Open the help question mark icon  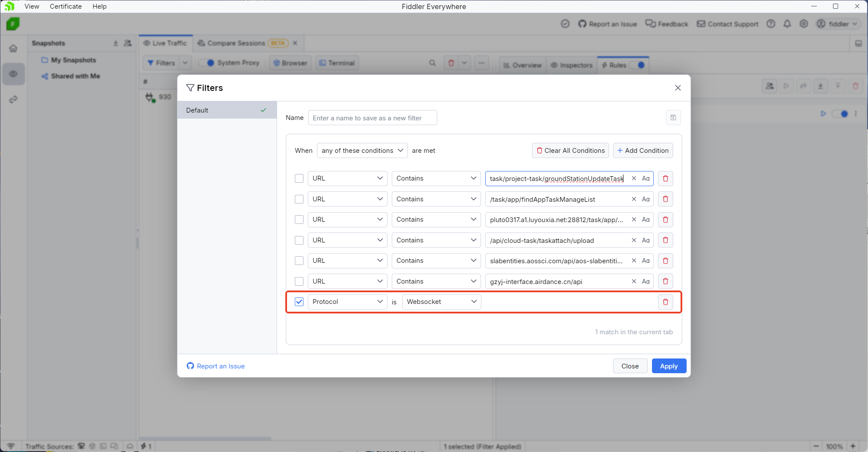coord(771,24)
